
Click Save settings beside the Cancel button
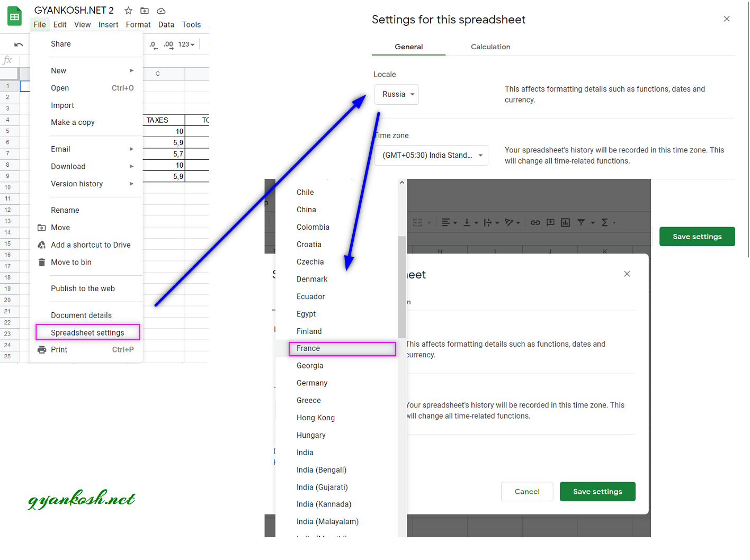pos(597,491)
